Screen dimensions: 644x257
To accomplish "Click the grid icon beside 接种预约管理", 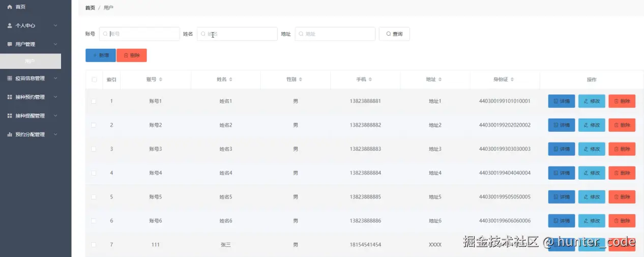I will point(10,97).
